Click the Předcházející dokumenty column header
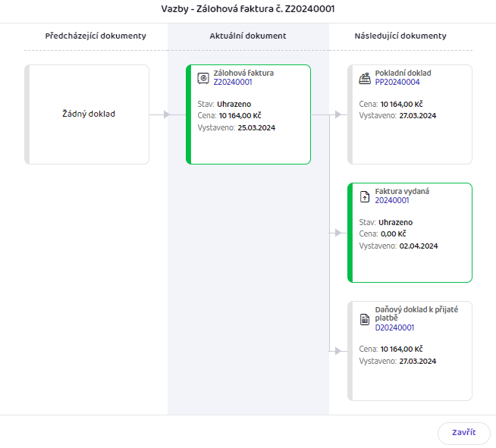 (96, 36)
